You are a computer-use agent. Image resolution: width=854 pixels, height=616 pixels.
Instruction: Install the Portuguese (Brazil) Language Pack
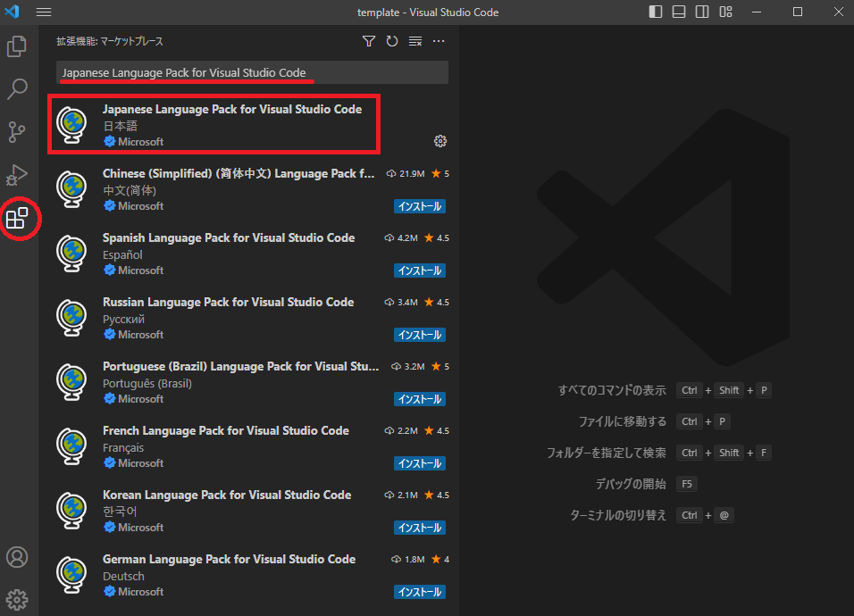419,399
